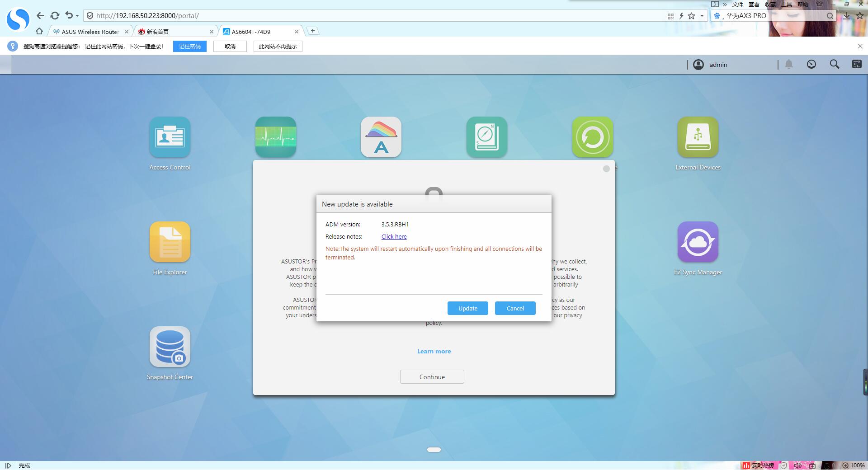
Task: Open the release notes Click here link
Action: [x=394, y=236]
